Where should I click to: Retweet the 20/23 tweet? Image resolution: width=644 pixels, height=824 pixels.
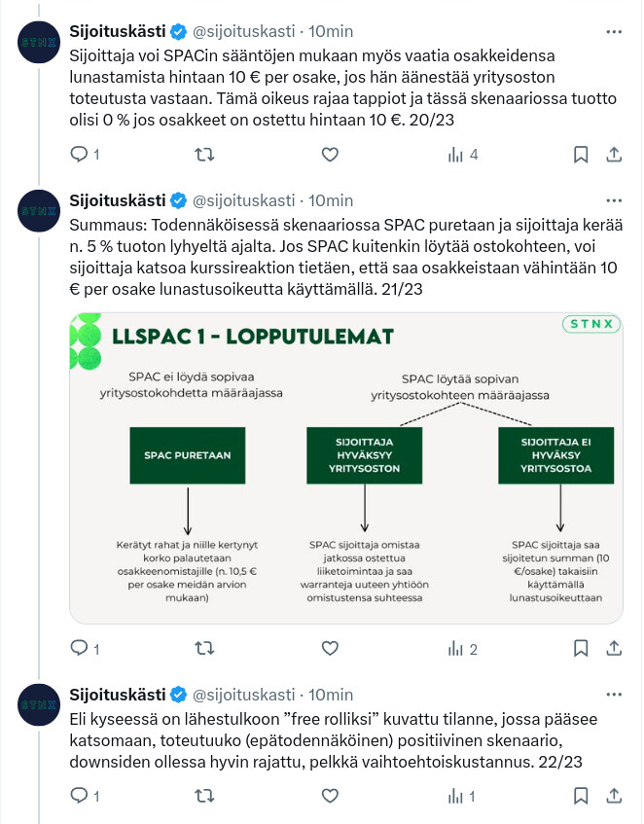pos(204,154)
